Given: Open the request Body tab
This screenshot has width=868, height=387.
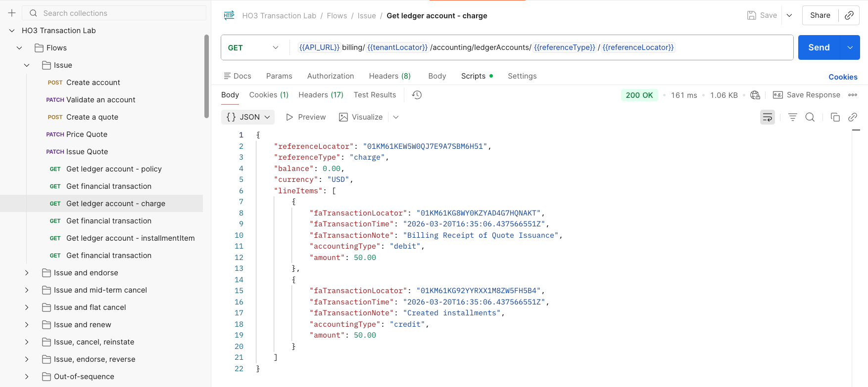Looking at the screenshot, I should tap(437, 76).
